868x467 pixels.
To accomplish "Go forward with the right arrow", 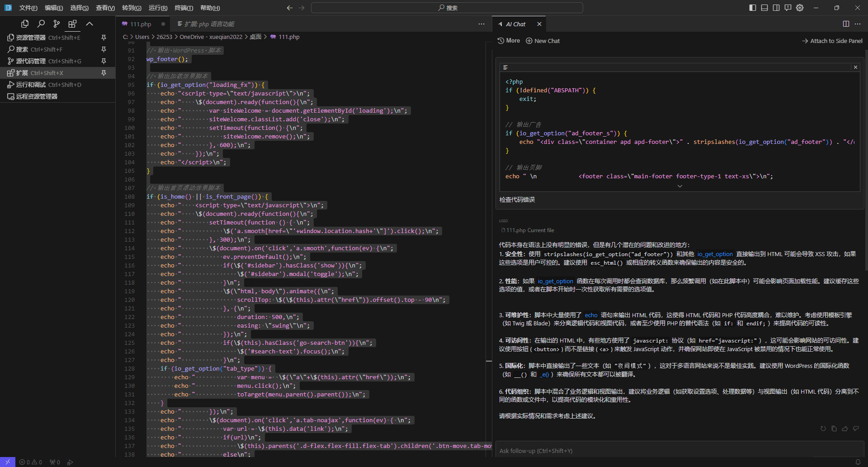I will 302,8.
